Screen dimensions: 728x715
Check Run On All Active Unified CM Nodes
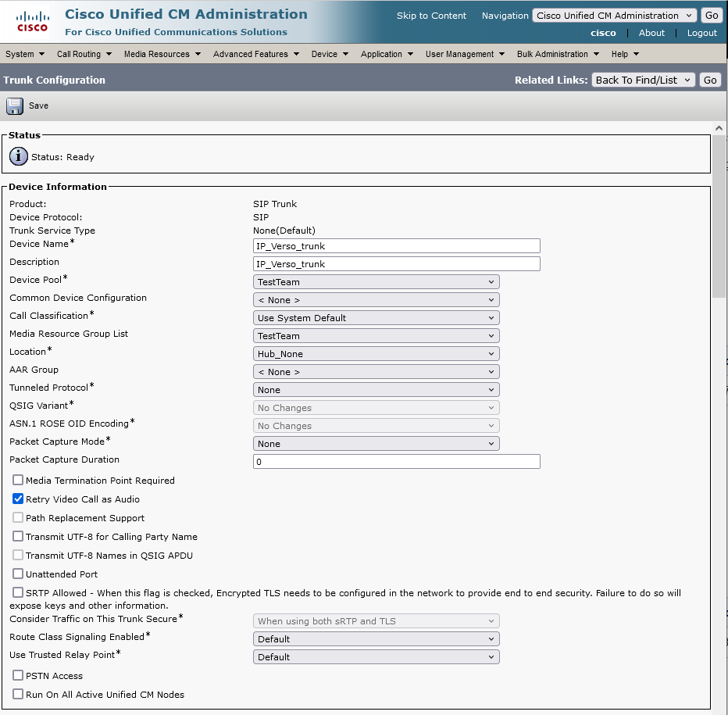coord(18,695)
